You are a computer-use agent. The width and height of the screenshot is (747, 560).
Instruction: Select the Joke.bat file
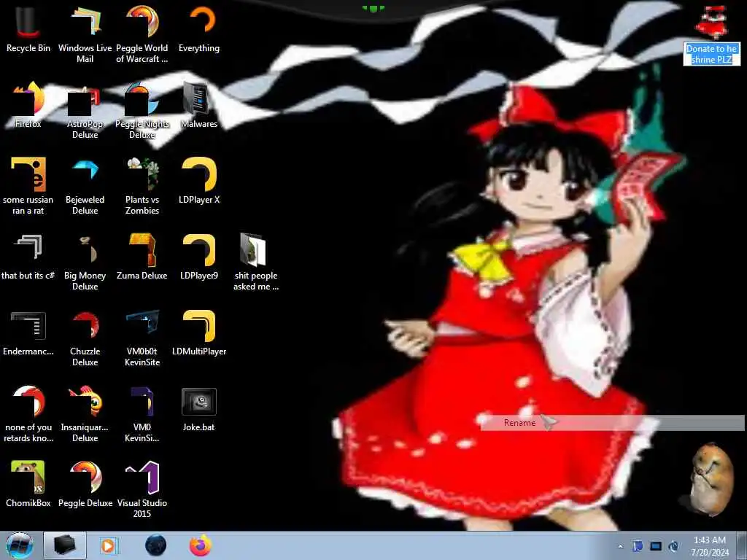(x=199, y=408)
